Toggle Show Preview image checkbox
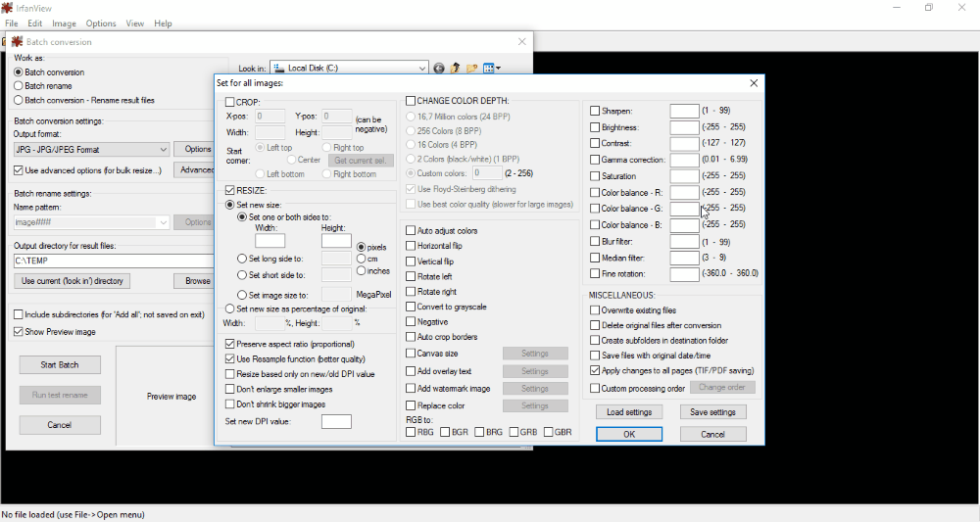The height and width of the screenshot is (522, 980). (x=18, y=332)
